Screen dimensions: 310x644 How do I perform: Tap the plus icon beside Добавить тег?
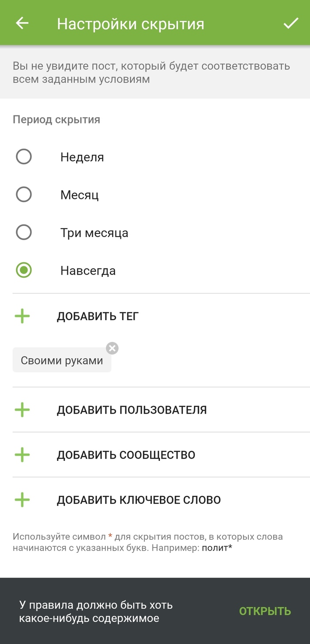click(22, 316)
